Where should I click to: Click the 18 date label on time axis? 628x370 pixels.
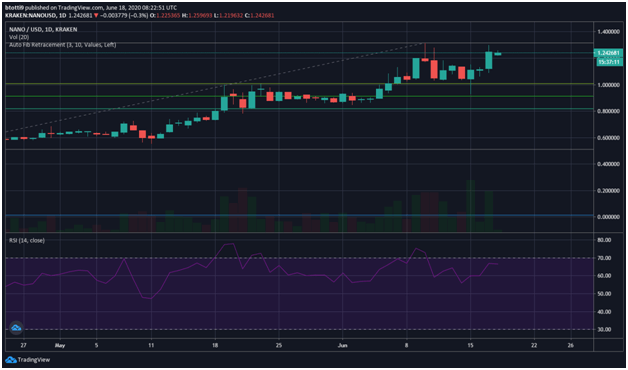click(x=215, y=345)
